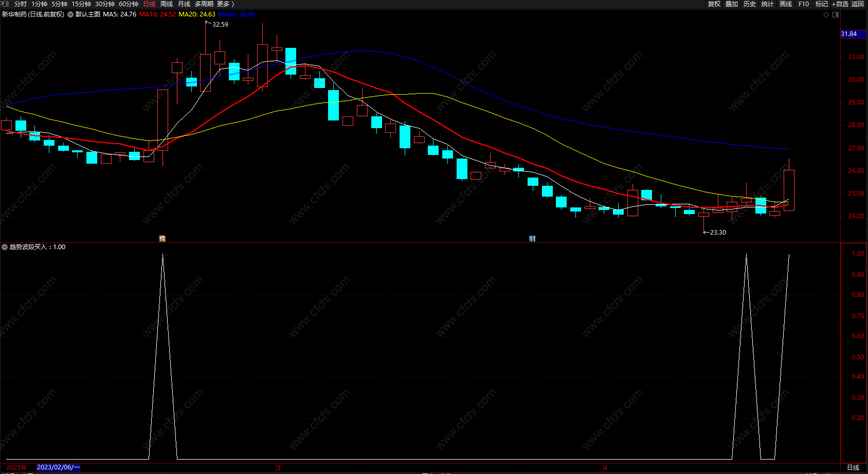Select the 60分钟 timeframe
Viewport: 868px width, 474px height.
[129, 4]
